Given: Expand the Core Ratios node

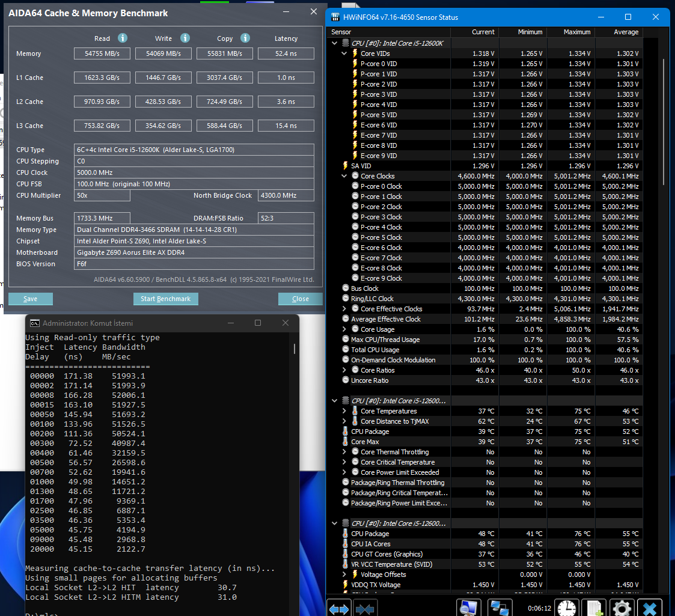Looking at the screenshot, I should (344, 370).
